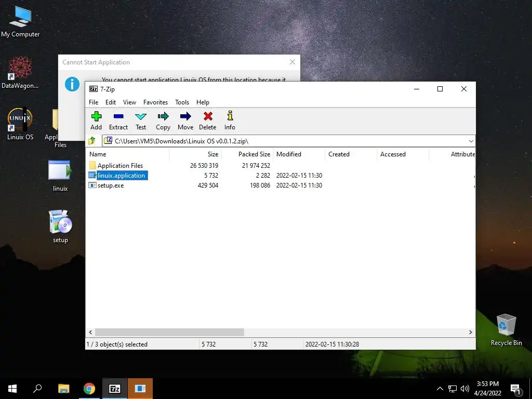Open Google Chrome from taskbar
532x399 pixels.
click(89, 389)
